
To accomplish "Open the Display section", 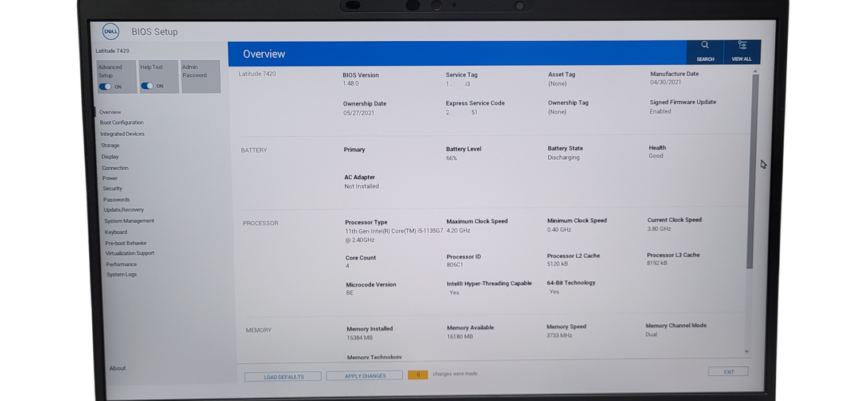I will coord(110,157).
